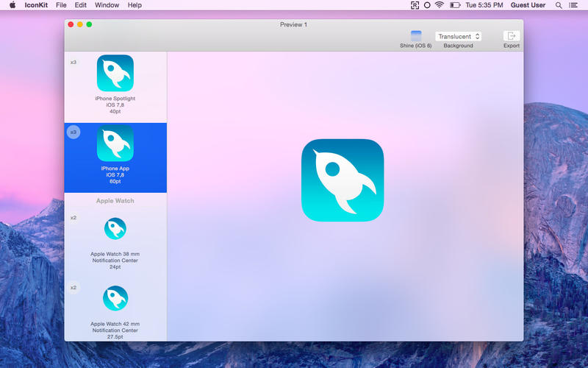Select Apple Watch 38 mm Notification icon
This screenshot has width=588, height=368.
(115, 228)
